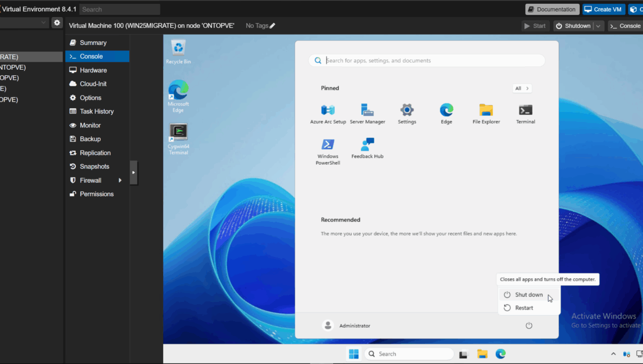Viewport: 643px width, 364px height.
Task: Click the Proxmox top Search field
Action: click(x=119, y=9)
